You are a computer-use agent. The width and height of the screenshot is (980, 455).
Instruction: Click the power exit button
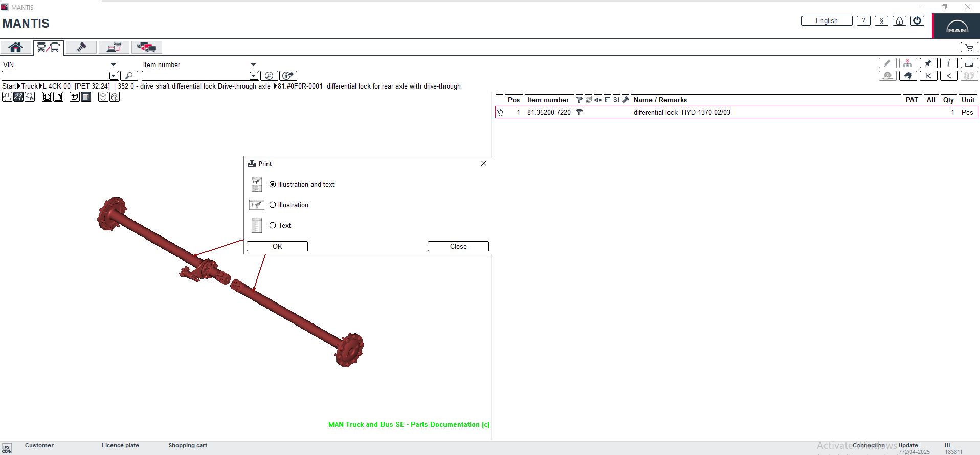tap(917, 21)
